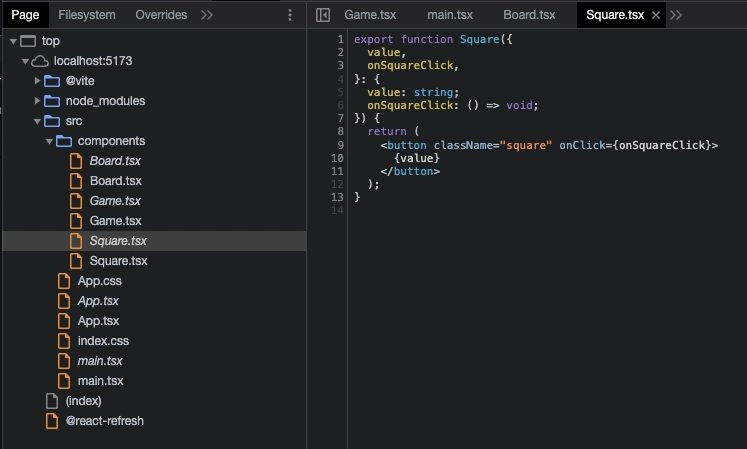Screen dimensions: 747x449
Task: Open the navigator three-dot menu
Action: (x=290, y=15)
